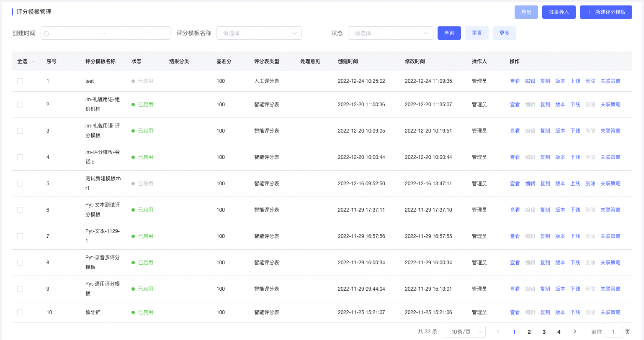Click the 重置 button
The image size is (644, 340).
coord(477,33)
